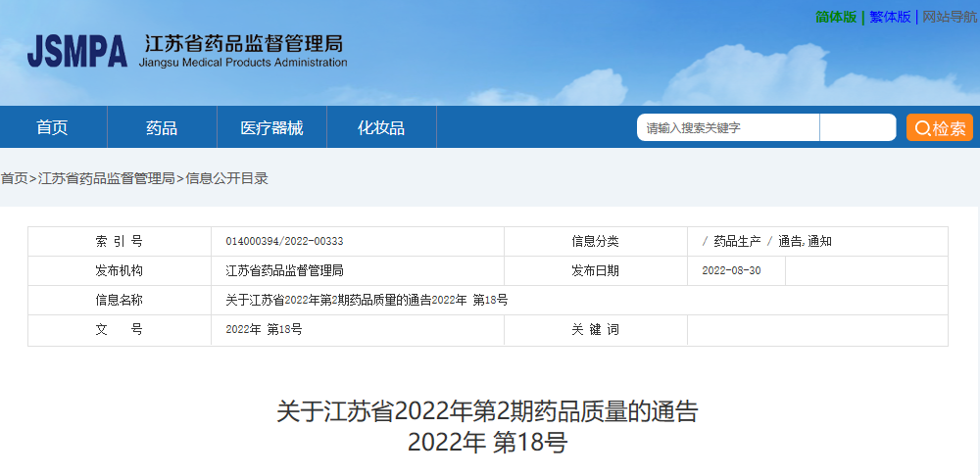Viewport: 980px width, 476px height.
Task: Click the 药品生产 / 通告,通知 category value
Action: tap(767, 242)
